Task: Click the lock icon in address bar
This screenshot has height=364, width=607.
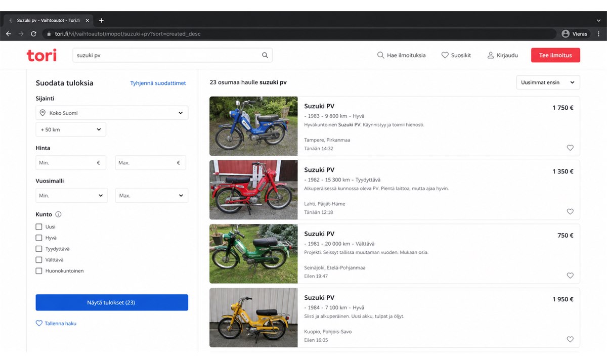Action: [49, 34]
